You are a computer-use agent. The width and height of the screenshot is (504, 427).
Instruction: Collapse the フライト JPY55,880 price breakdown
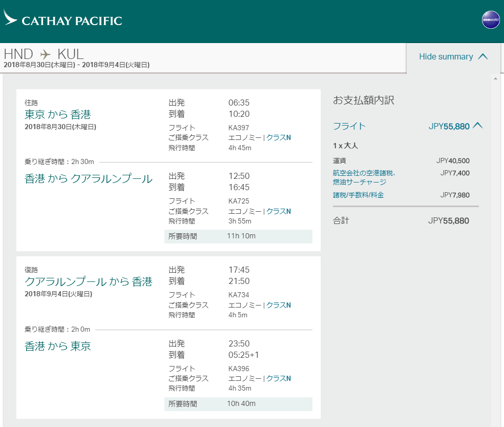pos(478,126)
